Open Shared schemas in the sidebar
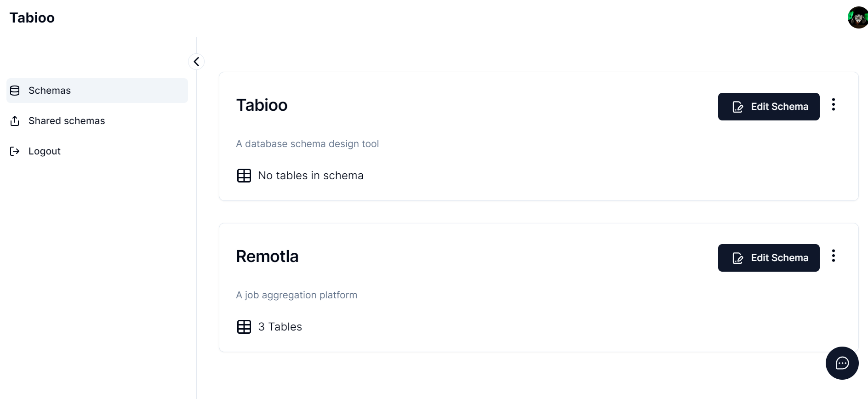 point(97,121)
